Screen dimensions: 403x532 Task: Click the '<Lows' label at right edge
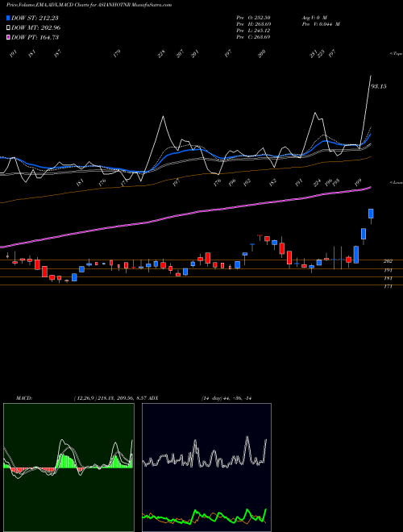pos(397,182)
